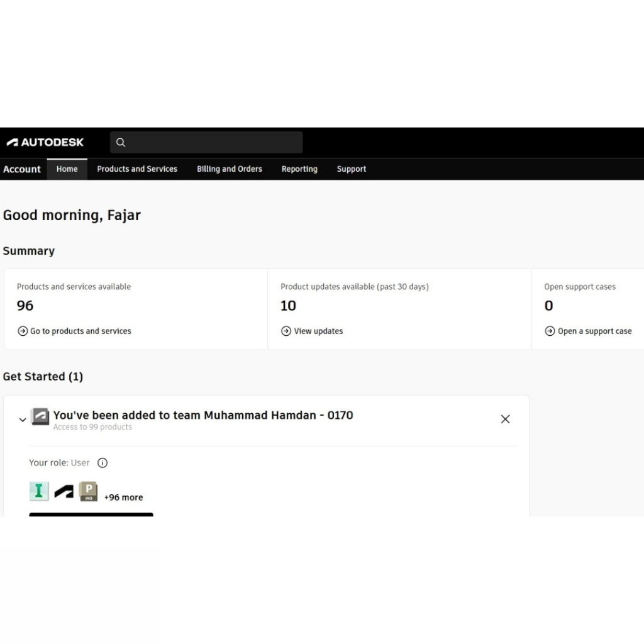Click the team Autodesk badge icon
The width and height of the screenshot is (644, 644).
pyautogui.click(x=40, y=416)
